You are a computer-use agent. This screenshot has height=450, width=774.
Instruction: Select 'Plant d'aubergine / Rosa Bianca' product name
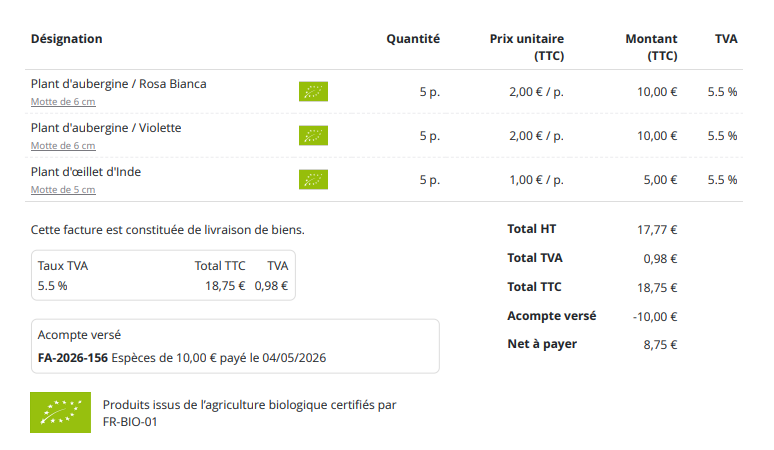pos(118,84)
